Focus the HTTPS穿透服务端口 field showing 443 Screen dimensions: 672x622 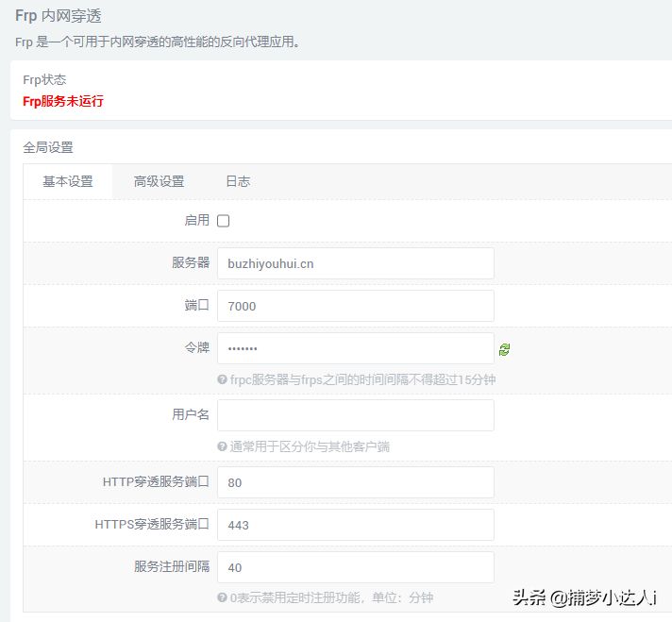[355, 525]
